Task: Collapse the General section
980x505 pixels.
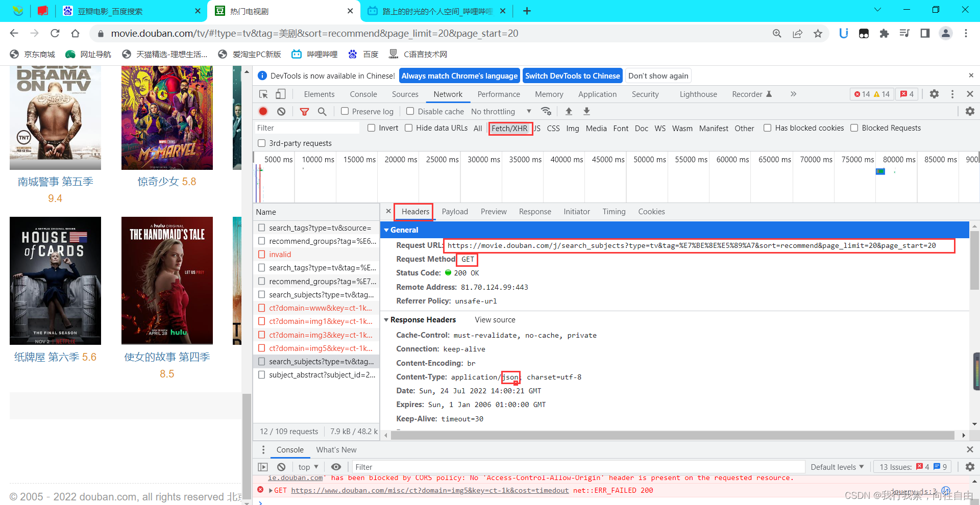Action: [x=386, y=230]
